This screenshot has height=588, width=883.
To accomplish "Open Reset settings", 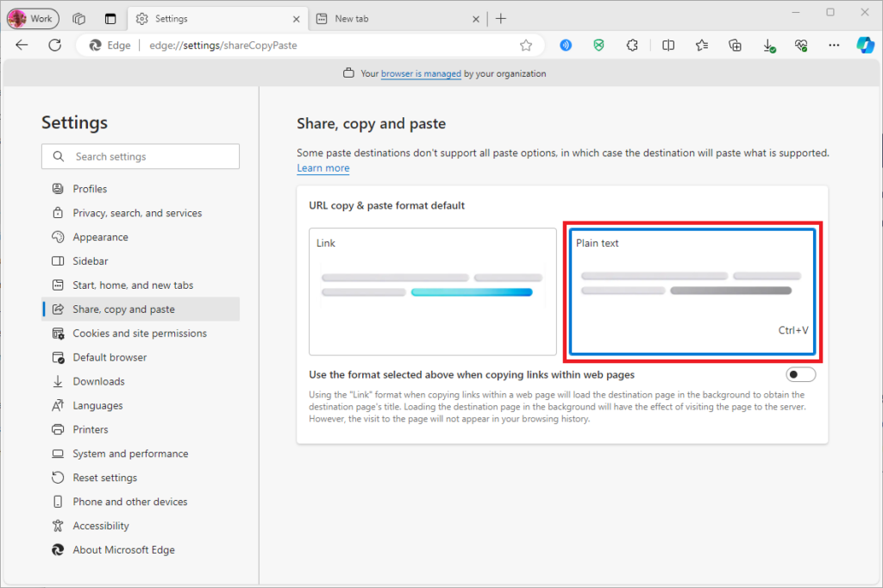I will tap(141, 478).
